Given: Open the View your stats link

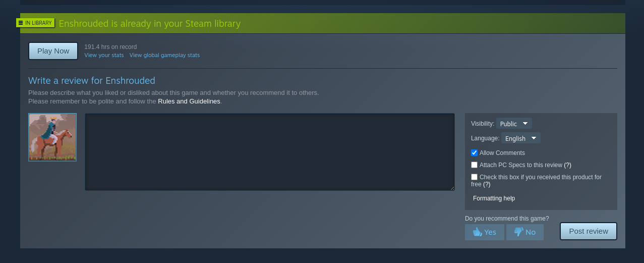Looking at the screenshot, I should coord(104,55).
